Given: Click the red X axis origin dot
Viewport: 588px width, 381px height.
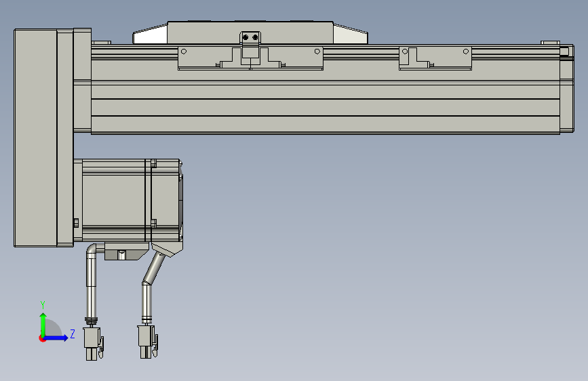Looking at the screenshot, I should click(42, 338).
